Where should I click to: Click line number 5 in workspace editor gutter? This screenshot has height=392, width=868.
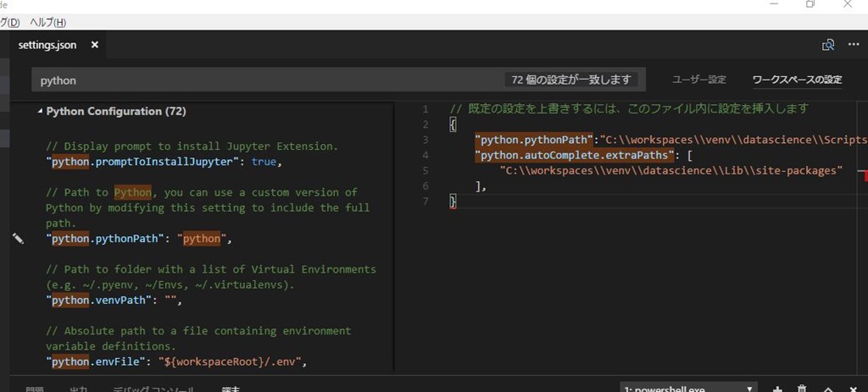click(x=426, y=170)
